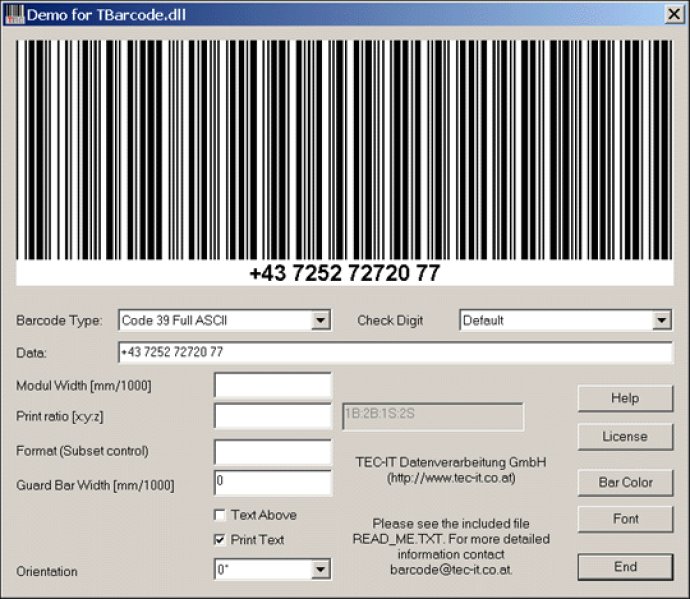Click the Modul Width input field
This screenshot has height=599, width=690.
pyautogui.click(x=273, y=385)
